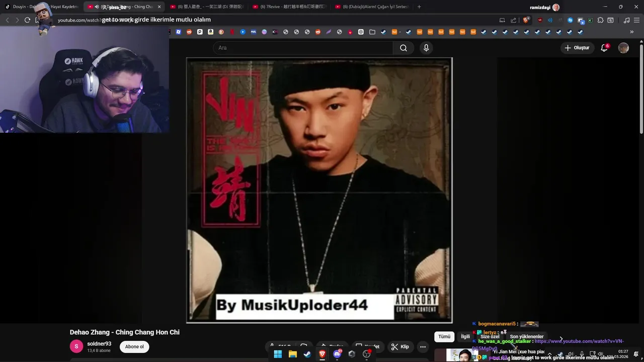Open the soldner93 channel link
The width and height of the screenshot is (644, 362).
point(99,344)
